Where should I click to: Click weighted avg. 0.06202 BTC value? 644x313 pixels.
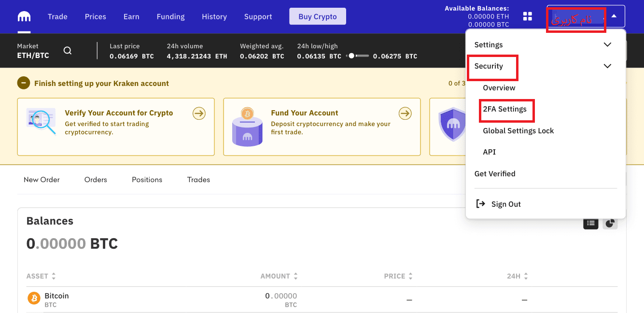coord(262,56)
